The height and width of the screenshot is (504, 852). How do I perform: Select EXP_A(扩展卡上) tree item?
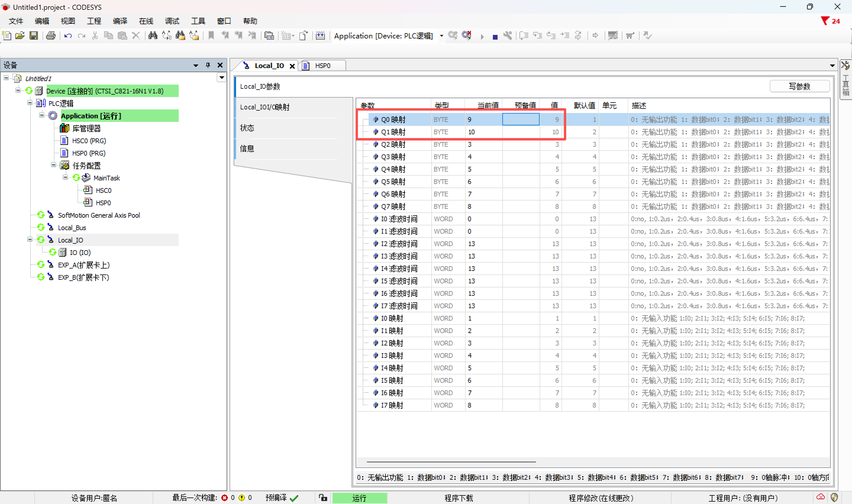[x=83, y=265]
